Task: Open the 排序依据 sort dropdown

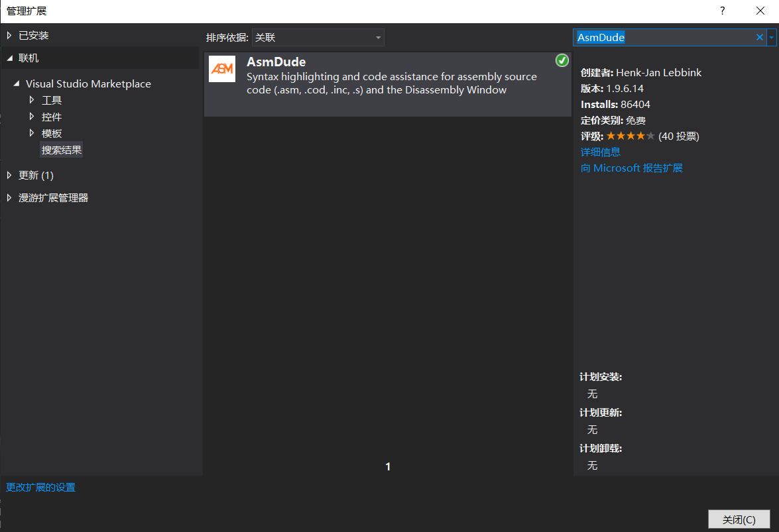Action: 379,37
